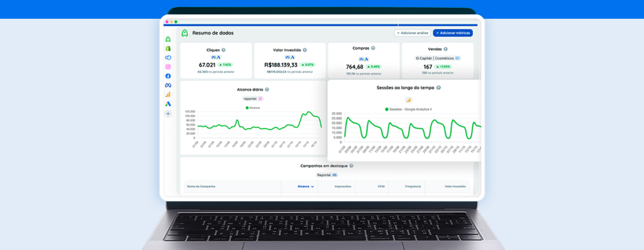This screenshot has height=250, width=644.
Task: Click the 167 Vendas value
Action: click(428, 67)
